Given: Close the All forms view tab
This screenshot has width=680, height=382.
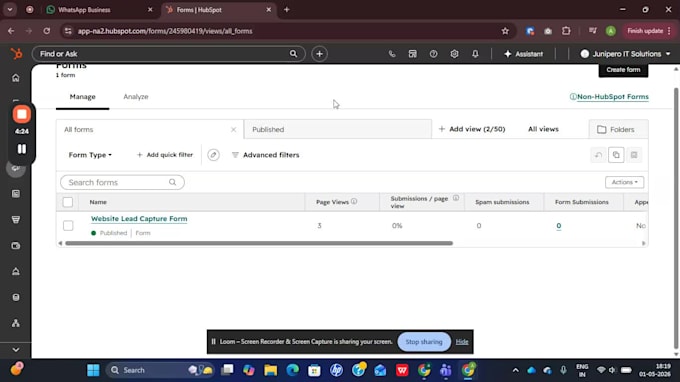Looking at the screenshot, I should click(x=233, y=130).
